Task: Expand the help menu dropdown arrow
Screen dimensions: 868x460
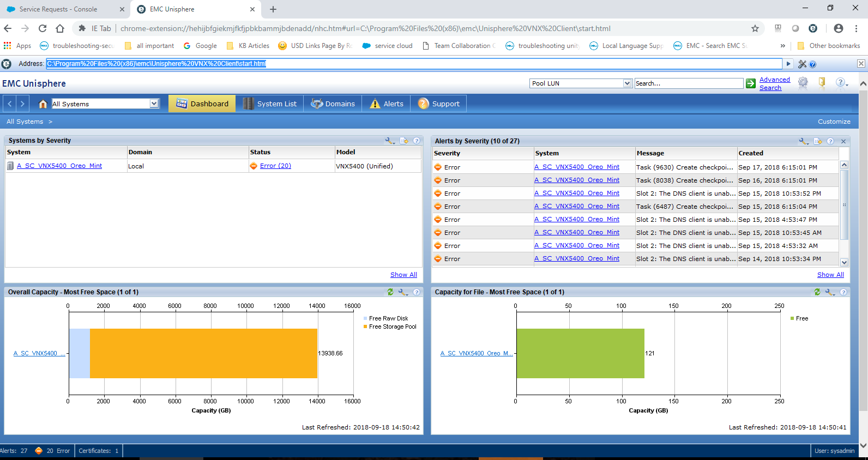Action: click(x=847, y=84)
